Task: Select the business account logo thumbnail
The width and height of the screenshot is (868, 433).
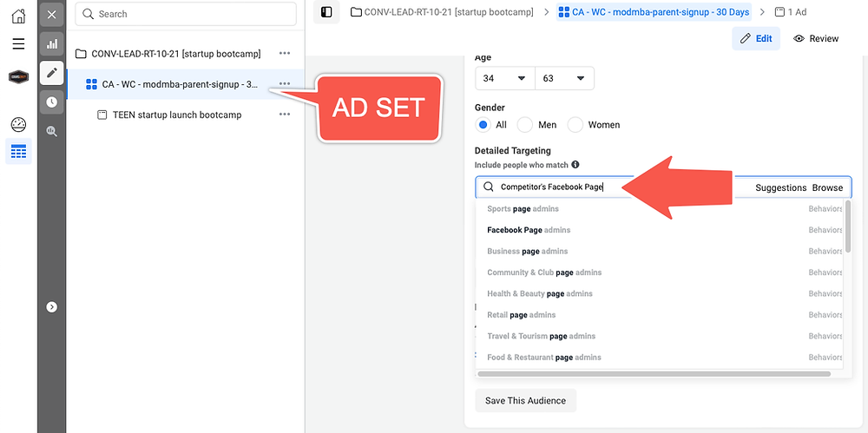Action: [x=18, y=77]
